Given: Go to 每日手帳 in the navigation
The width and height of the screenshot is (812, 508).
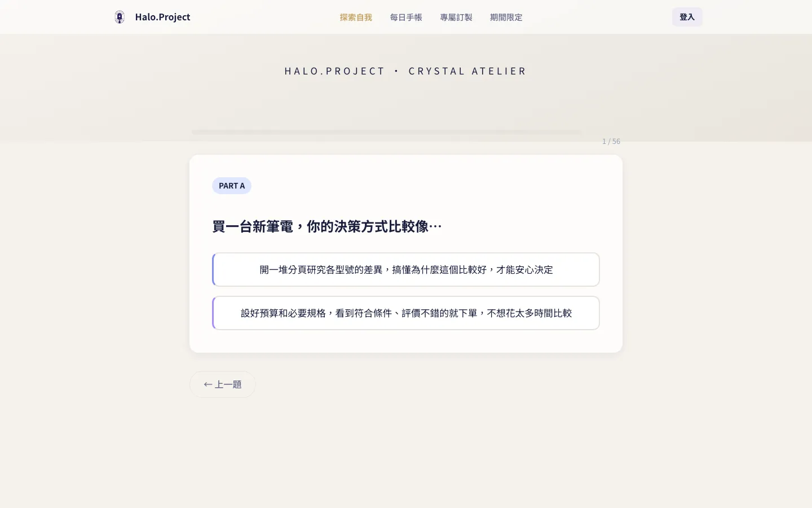Looking at the screenshot, I should [x=406, y=17].
